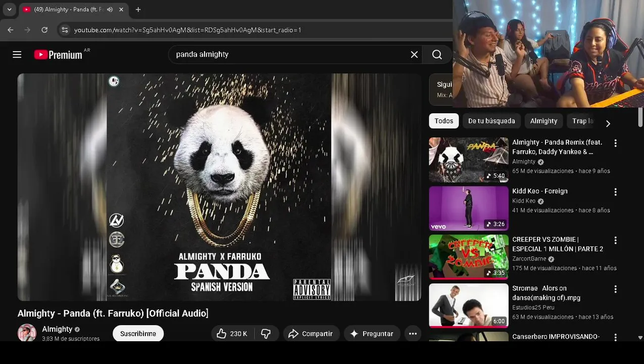Open more actions ellipsis below video
Viewport: 644px width, 364px height.
413,334
